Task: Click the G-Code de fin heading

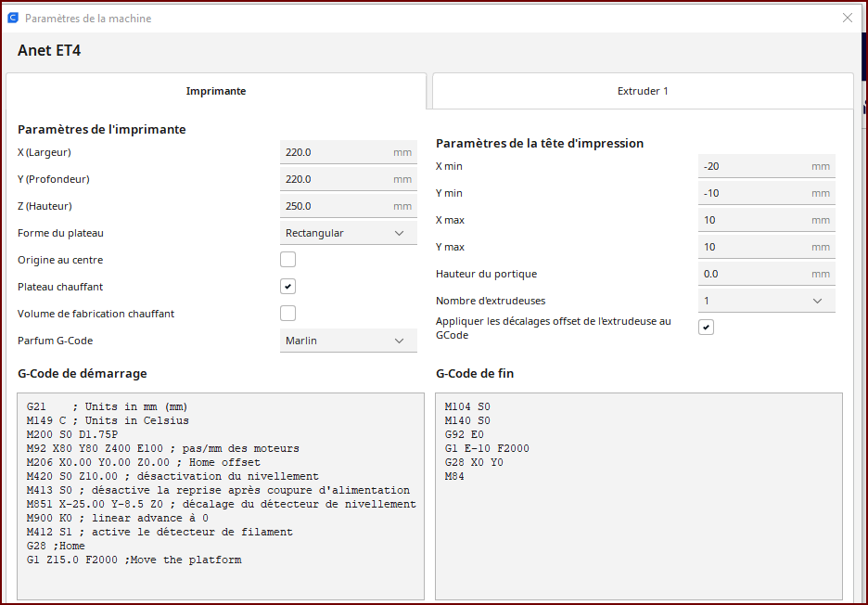Action: point(475,373)
